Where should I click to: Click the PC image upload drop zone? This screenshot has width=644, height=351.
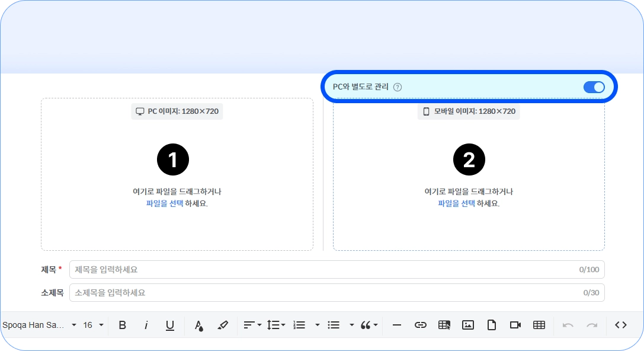pyautogui.click(x=177, y=174)
